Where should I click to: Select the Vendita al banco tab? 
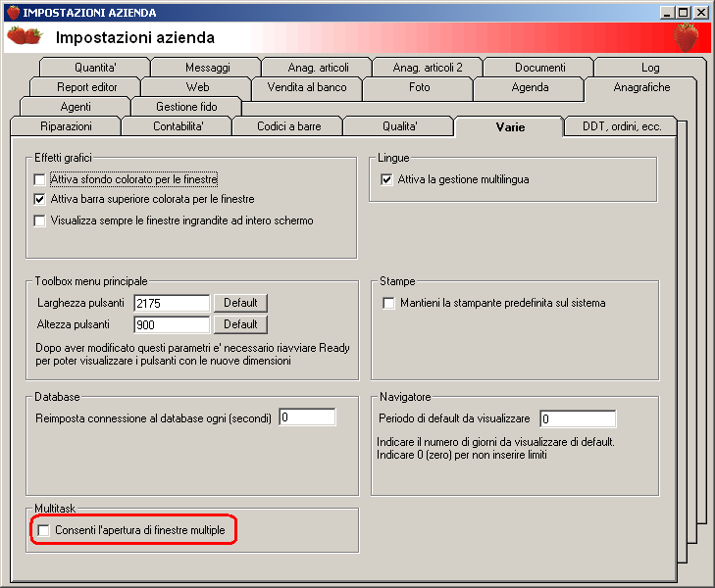307,87
